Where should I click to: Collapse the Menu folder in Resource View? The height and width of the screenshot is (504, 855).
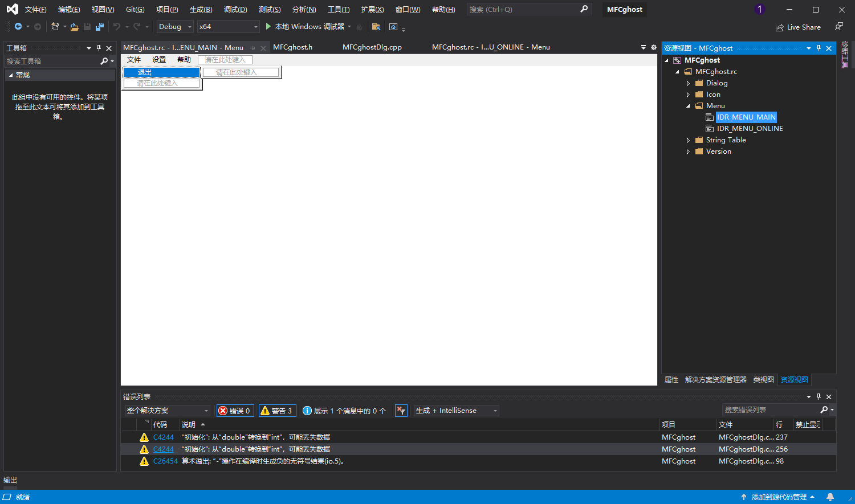click(688, 106)
